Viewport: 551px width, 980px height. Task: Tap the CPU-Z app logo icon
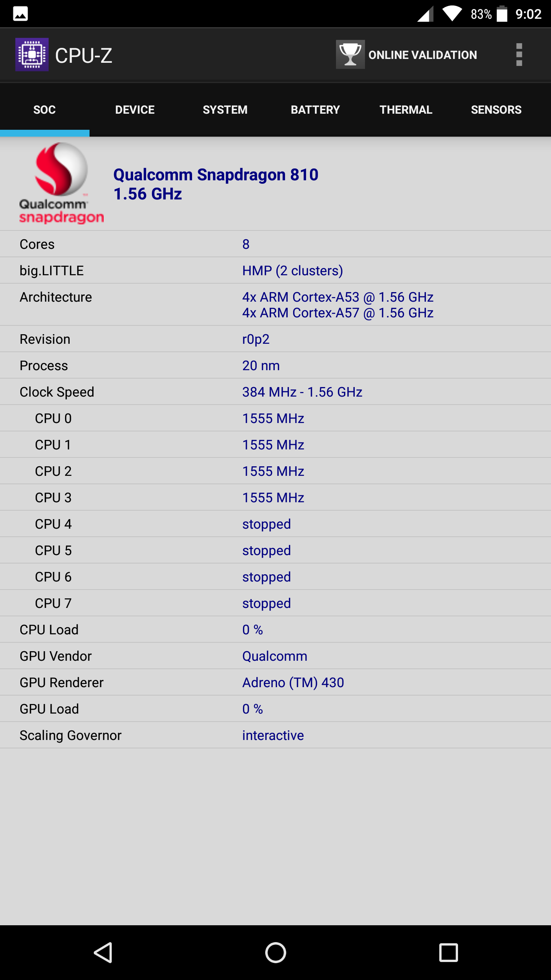32,55
